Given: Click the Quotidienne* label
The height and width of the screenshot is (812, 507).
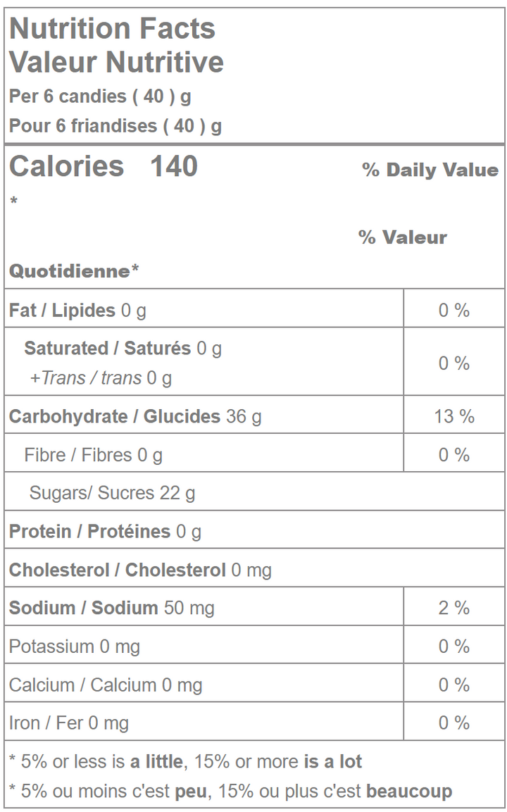Looking at the screenshot, I should (75, 271).
